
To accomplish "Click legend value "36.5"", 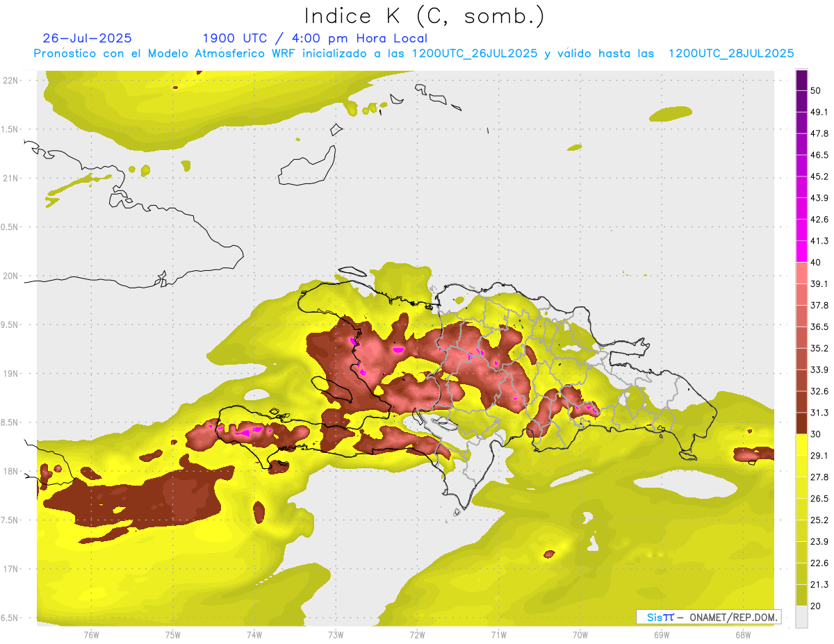I will point(819,327).
